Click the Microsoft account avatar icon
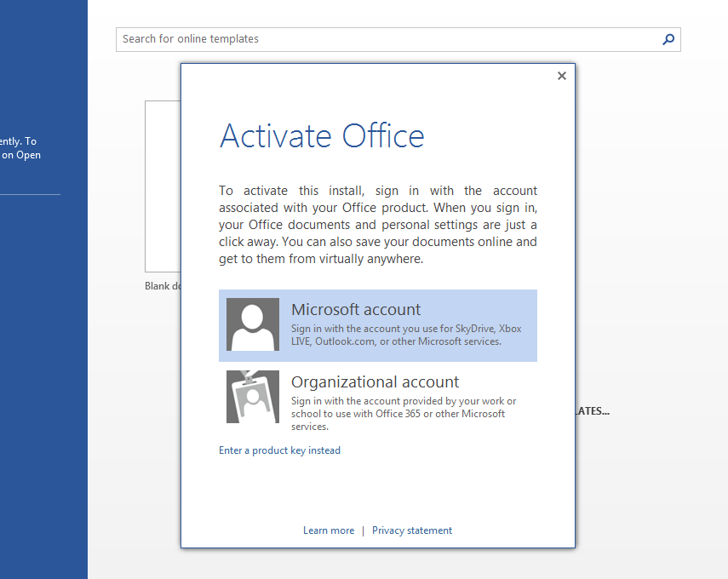 (253, 324)
